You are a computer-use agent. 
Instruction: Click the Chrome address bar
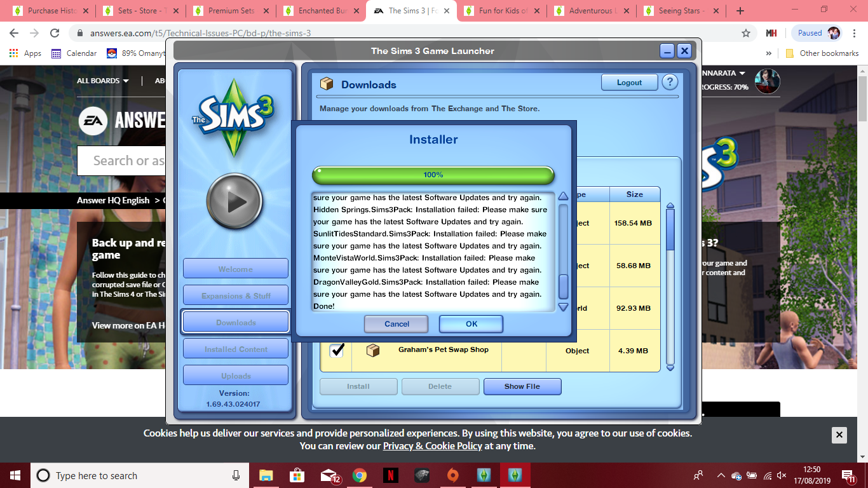click(x=407, y=33)
